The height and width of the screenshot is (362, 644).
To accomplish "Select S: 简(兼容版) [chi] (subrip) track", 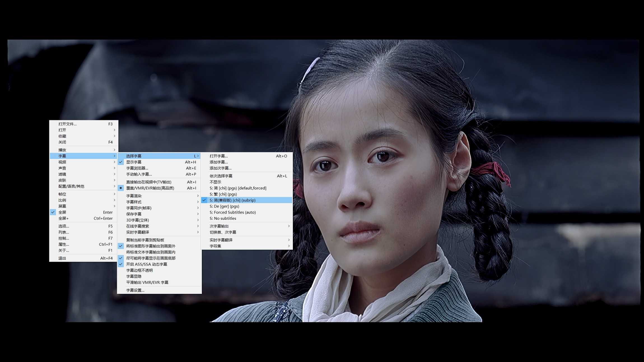I will [247, 200].
